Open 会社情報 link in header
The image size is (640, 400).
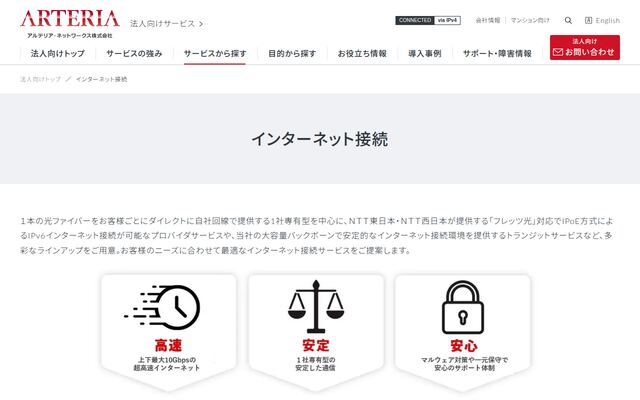(x=488, y=20)
